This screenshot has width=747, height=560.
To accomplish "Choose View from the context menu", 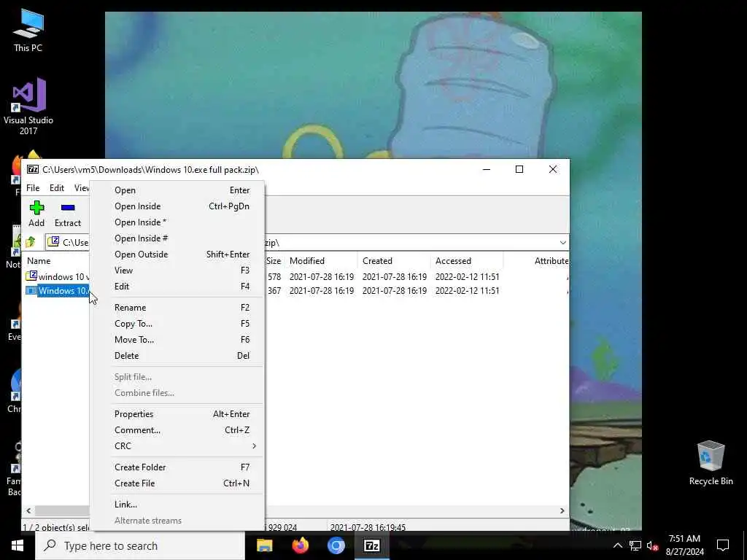I will tap(177, 271).
